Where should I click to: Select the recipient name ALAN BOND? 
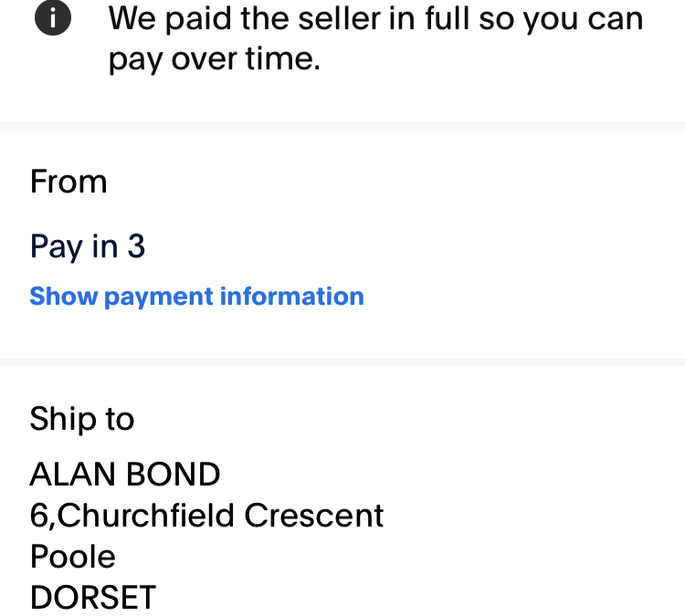click(125, 475)
